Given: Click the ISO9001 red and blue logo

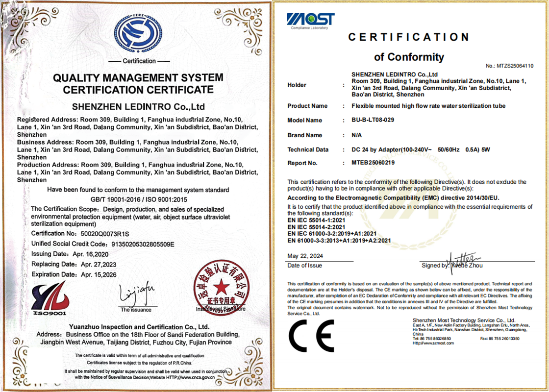Looking at the screenshot, I should [x=49, y=298].
